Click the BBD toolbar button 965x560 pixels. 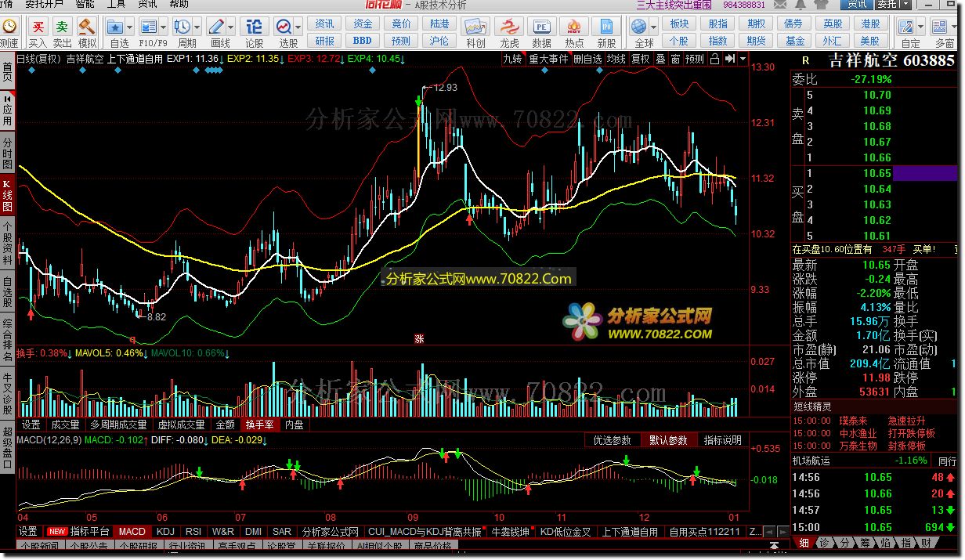(x=363, y=41)
